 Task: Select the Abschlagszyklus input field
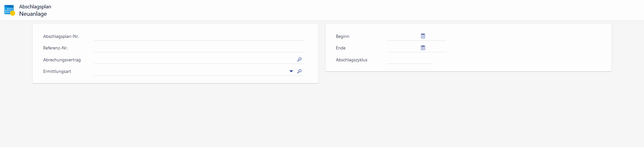click(409, 60)
